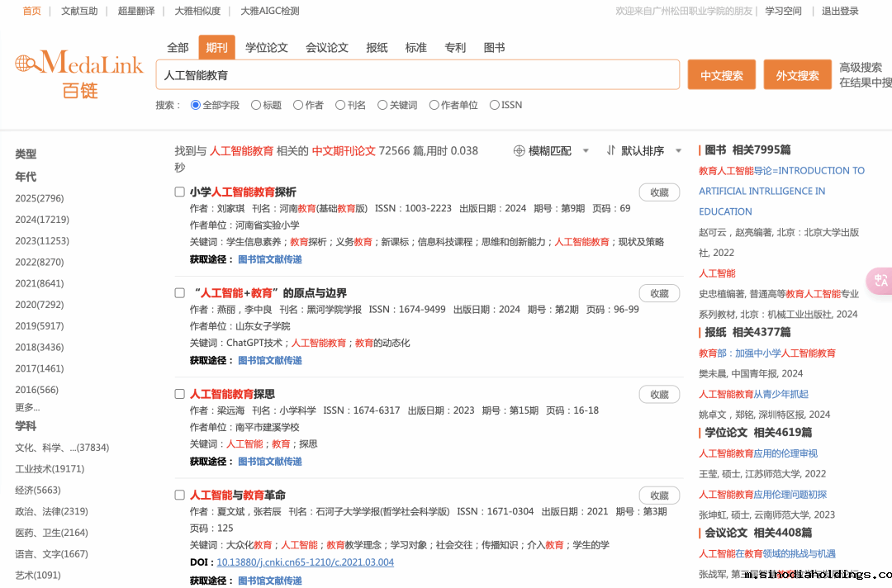The height and width of the screenshot is (588, 892).
Task: Open the 图书 search tab
Action: click(x=494, y=48)
